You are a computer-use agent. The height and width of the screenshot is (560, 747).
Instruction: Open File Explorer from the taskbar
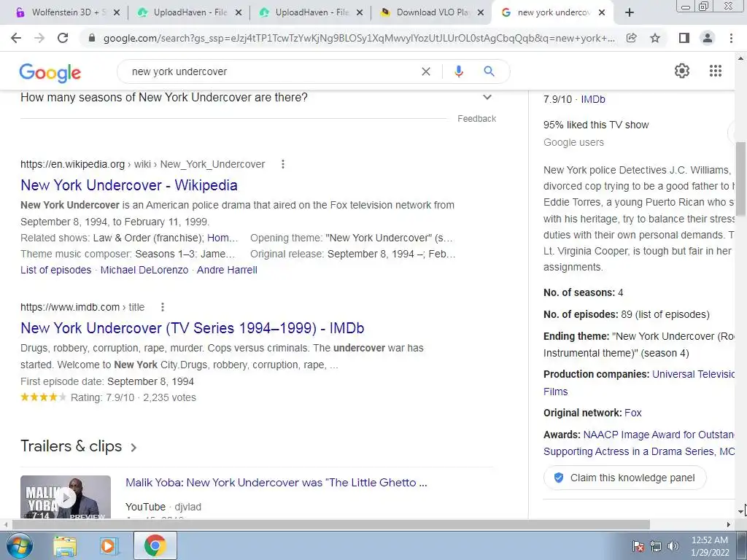coord(65,545)
